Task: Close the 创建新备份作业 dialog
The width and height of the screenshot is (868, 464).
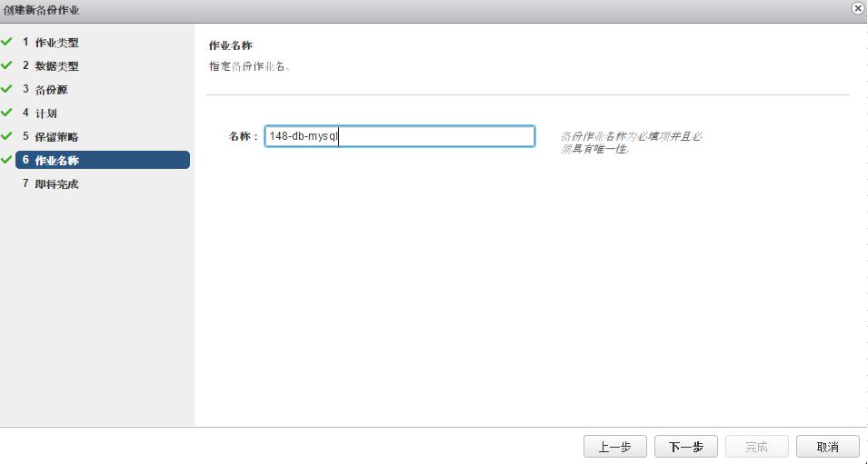Action: click(858, 8)
